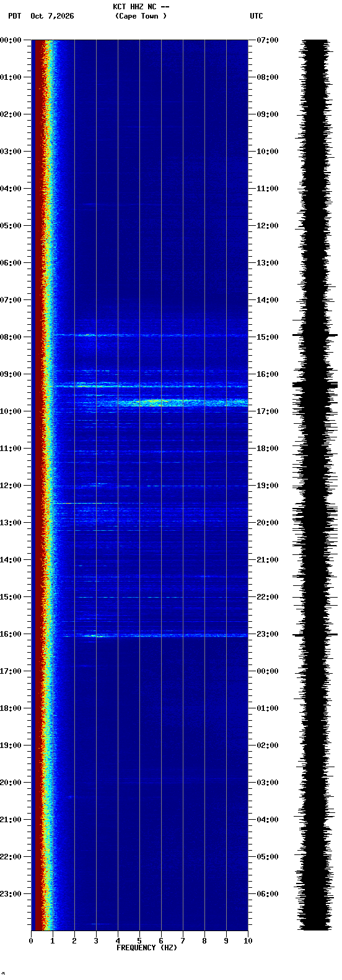Viewport: 342px width, 980px height.
Task: Click the 00:00 PDT time label
Action: [11, 40]
